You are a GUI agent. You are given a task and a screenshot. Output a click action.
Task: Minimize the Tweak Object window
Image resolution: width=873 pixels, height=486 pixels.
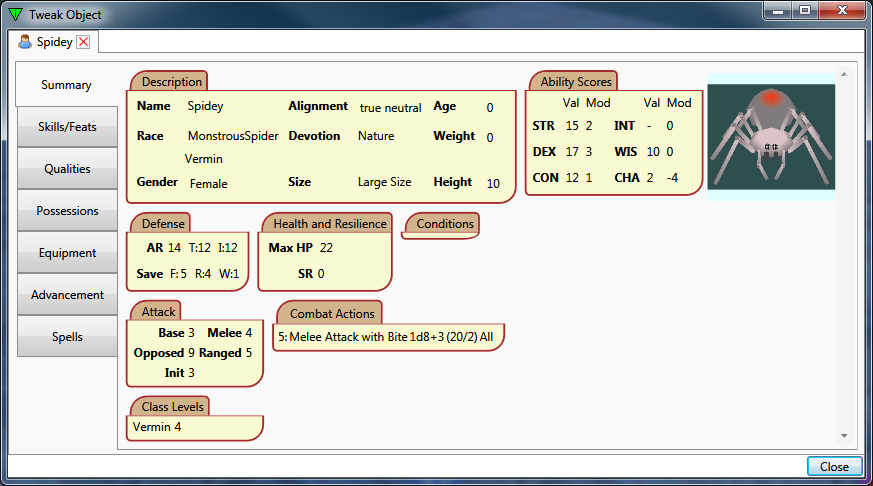pos(777,10)
